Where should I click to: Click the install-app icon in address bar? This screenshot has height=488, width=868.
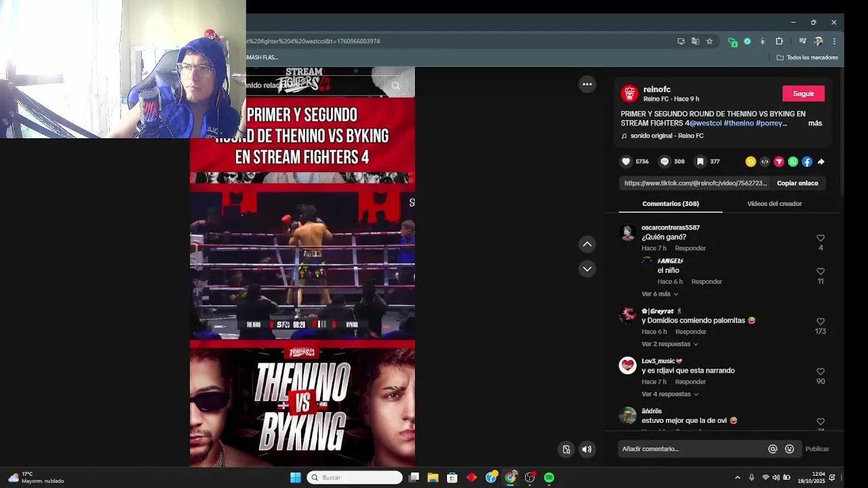681,41
